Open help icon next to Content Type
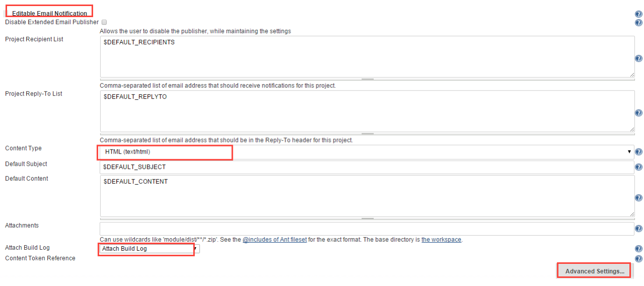Image resolution: width=644 pixels, height=286 pixels. click(x=638, y=152)
